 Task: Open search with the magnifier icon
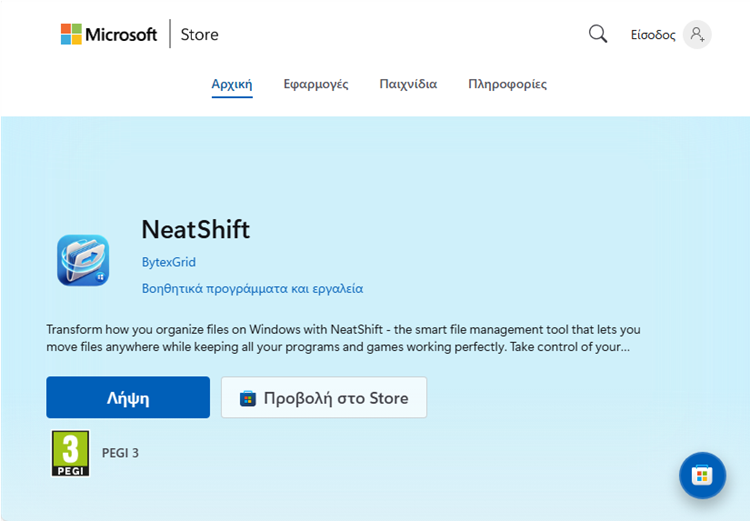point(598,34)
